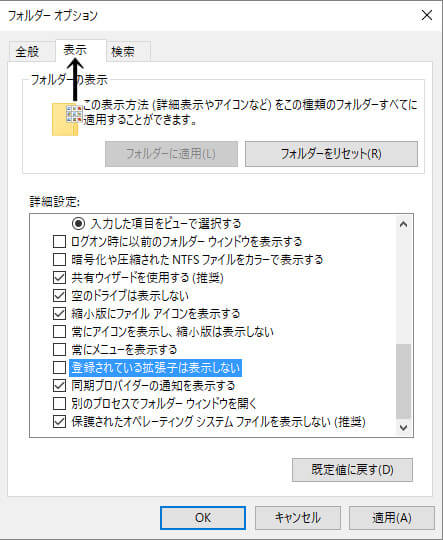Screen dimensions: 443x540
Task: Confirm with the OK button
Action: point(203,518)
